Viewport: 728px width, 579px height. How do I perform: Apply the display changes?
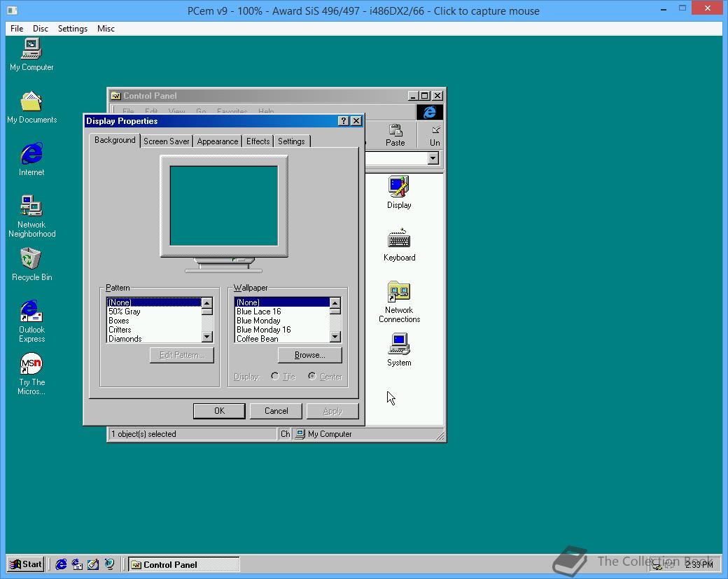coord(332,410)
